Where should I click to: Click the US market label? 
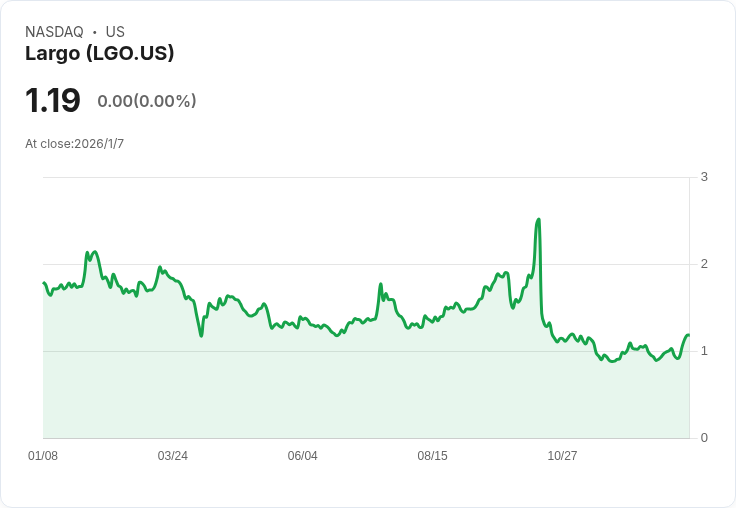coord(115,32)
